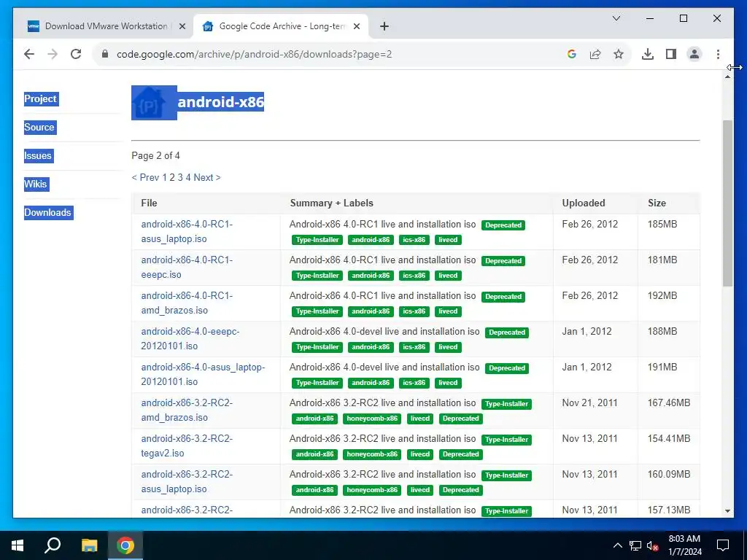Download android-x86-4.0-RC1-asus_laptop.iso
747x560 pixels.
click(187, 231)
